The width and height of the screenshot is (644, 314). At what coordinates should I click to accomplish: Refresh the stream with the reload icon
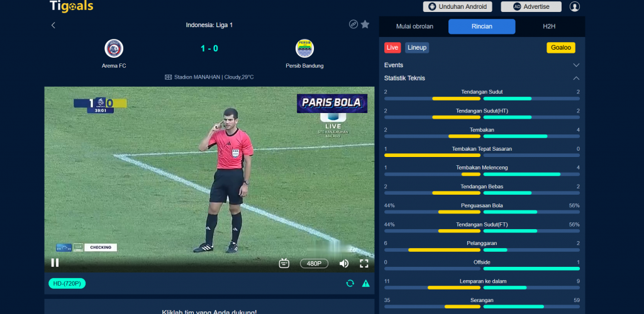(x=350, y=283)
